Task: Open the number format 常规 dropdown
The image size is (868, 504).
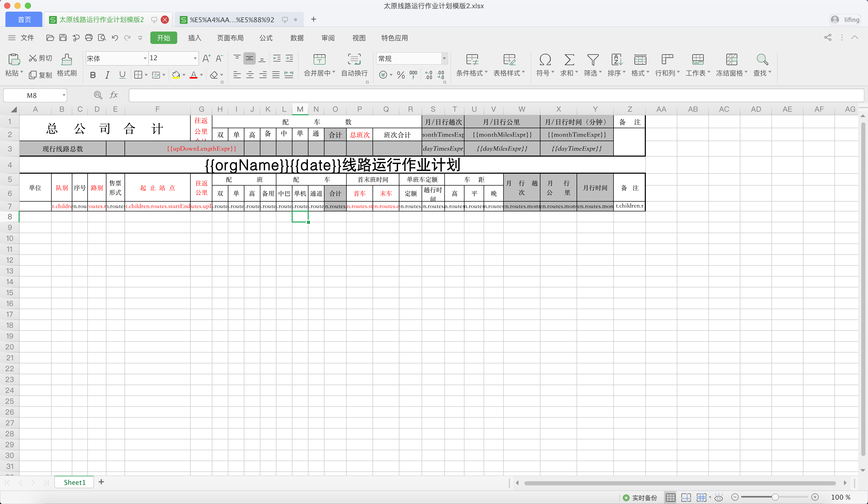Action: (x=444, y=58)
